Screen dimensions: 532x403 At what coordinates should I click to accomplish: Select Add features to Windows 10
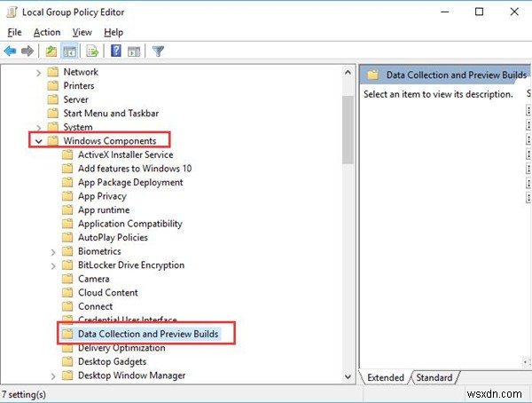click(x=135, y=169)
